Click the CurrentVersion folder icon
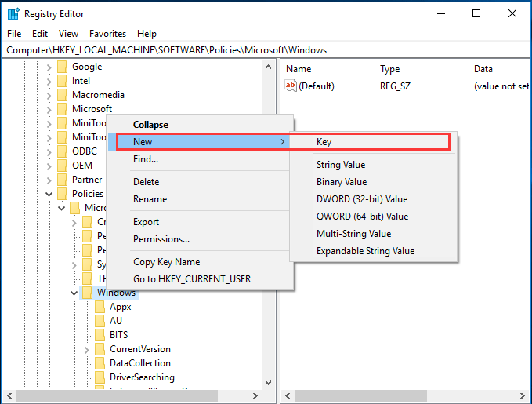 coord(100,349)
